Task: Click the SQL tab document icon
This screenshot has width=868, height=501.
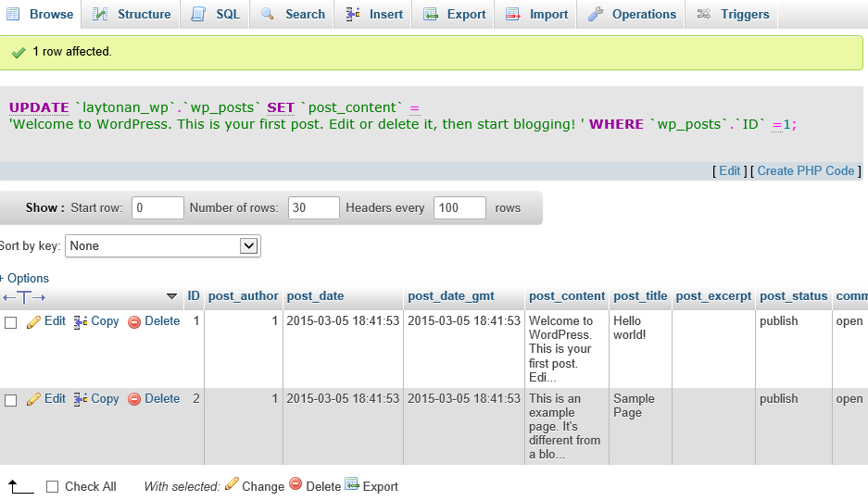Action: point(198,14)
